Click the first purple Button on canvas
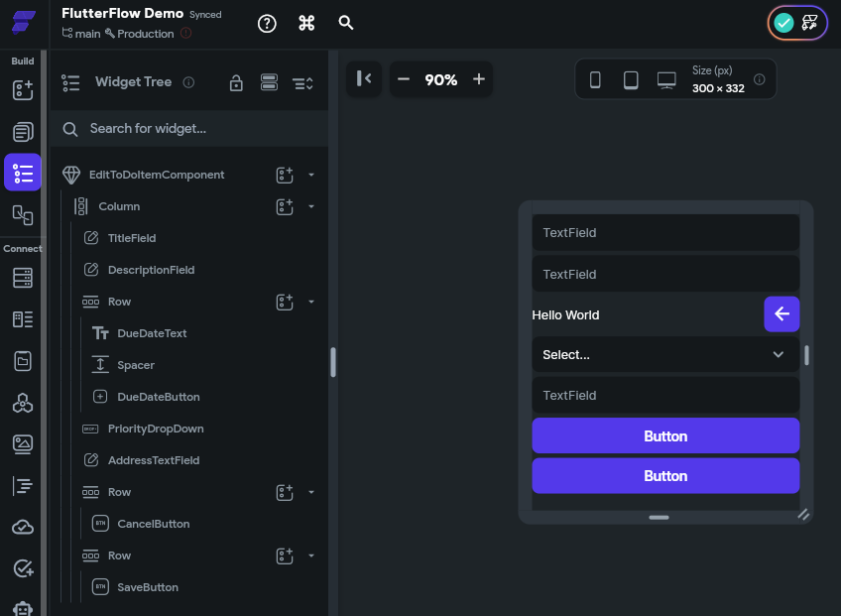 pos(665,435)
